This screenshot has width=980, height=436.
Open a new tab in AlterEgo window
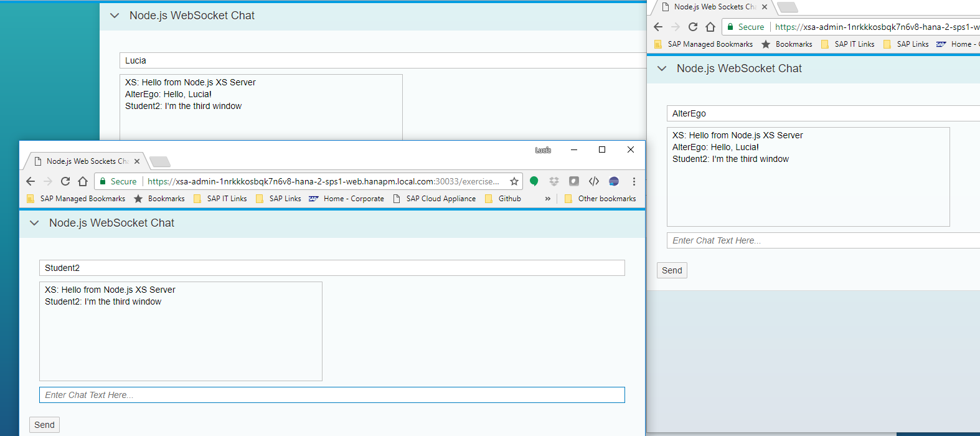tap(788, 7)
